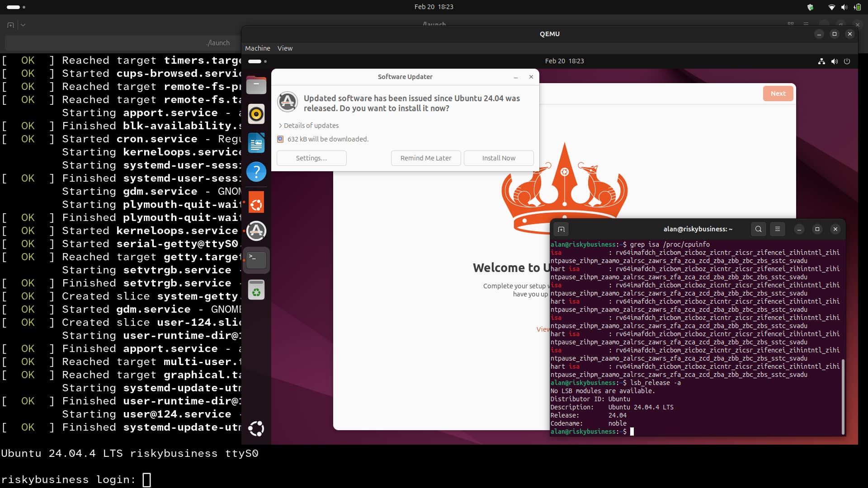Open Files app in guest dock
Screen dimensions: 868x488
point(256,85)
